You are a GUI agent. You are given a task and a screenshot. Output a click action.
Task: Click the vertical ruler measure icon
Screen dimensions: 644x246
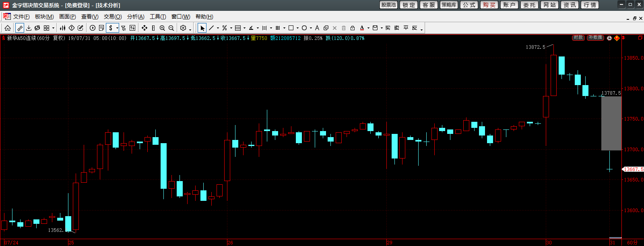click(x=153, y=28)
